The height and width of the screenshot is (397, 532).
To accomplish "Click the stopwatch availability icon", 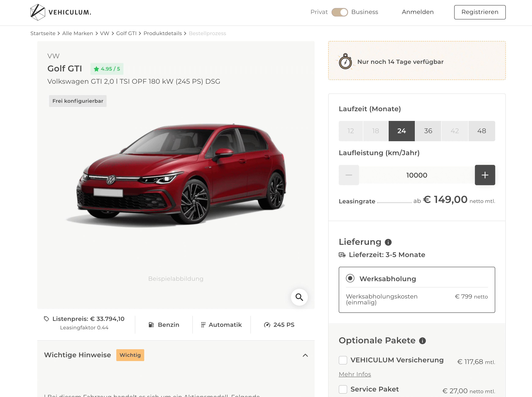I will tap(345, 61).
